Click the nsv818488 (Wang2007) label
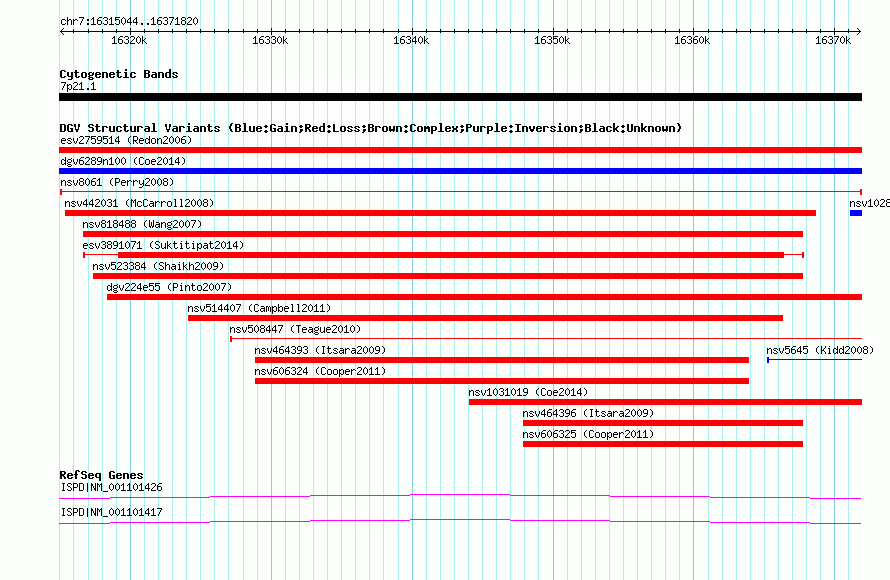890x580 pixels. click(142, 224)
